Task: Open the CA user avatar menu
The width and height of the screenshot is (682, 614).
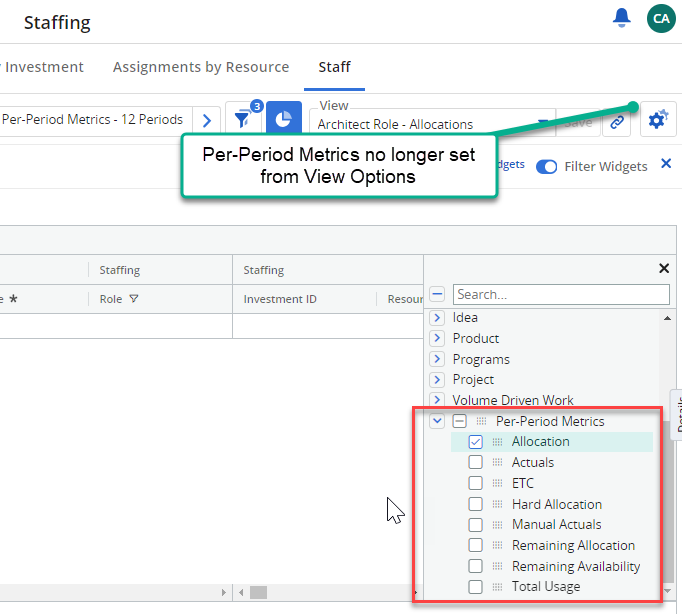Action: click(661, 18)
